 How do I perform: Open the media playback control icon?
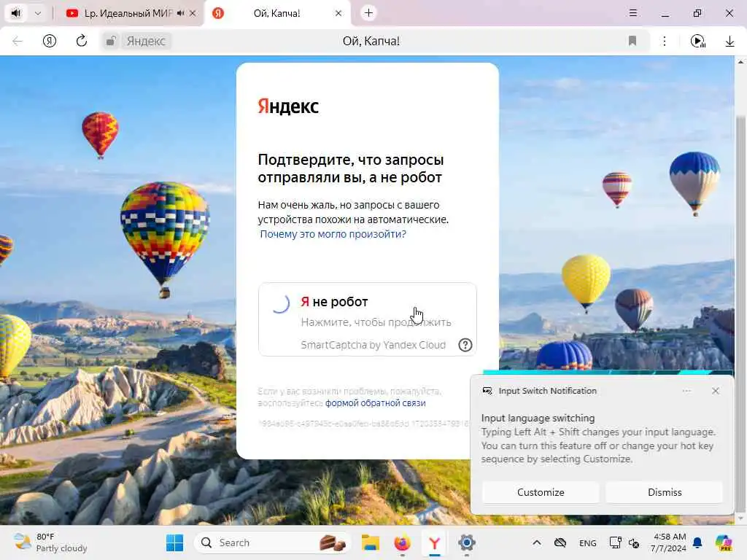698,42
